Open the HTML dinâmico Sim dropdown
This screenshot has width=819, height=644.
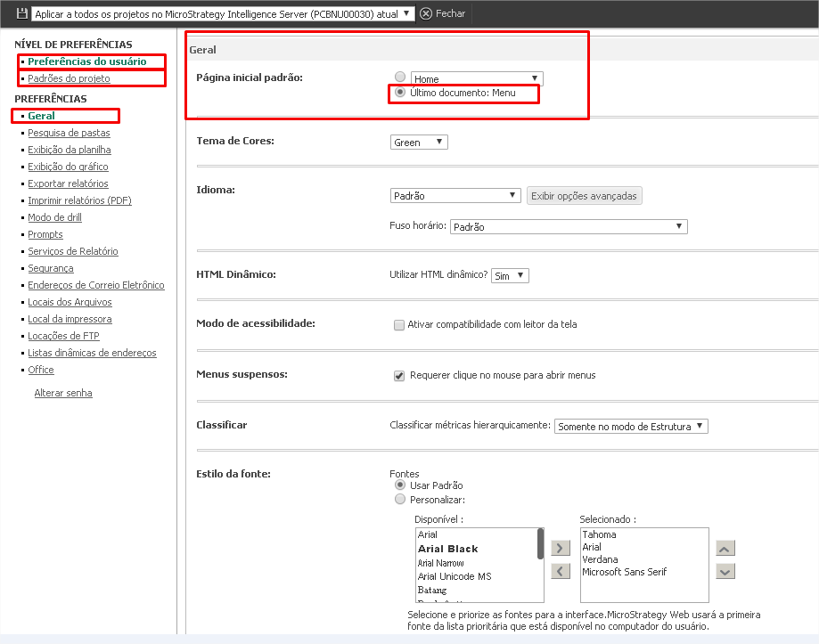510,276
